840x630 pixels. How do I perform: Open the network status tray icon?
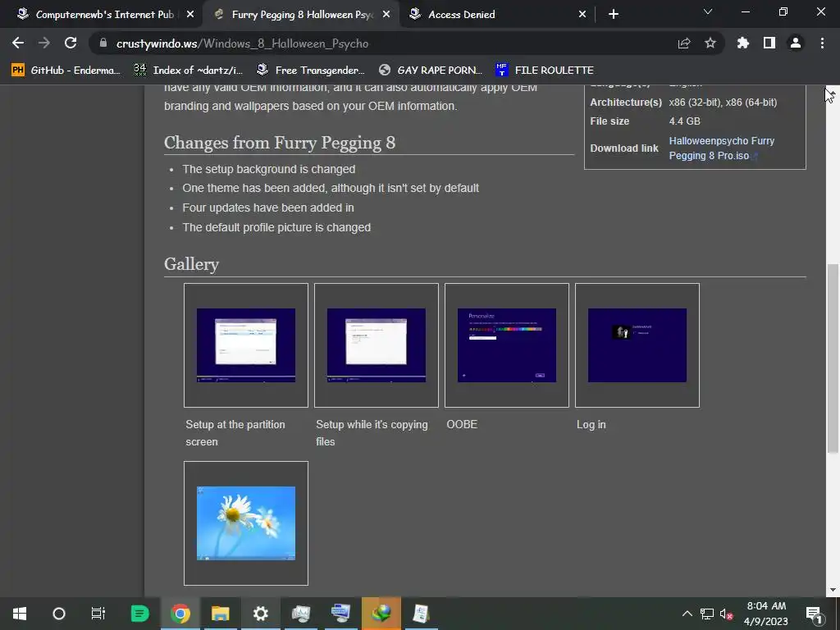click(x=707, y=614)
